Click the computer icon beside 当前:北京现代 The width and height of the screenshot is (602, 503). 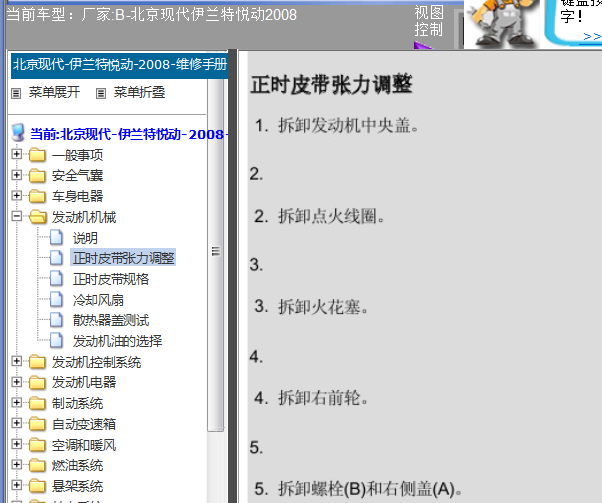pyautogui.click(x=18, y=132)
